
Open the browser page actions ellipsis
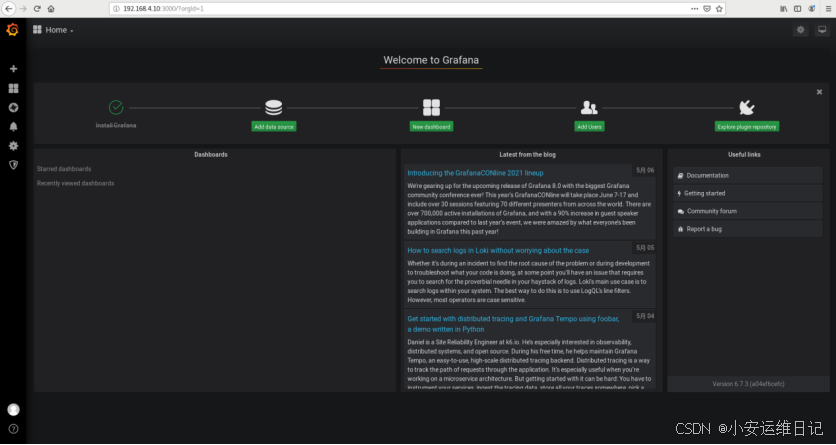(694, 9)
